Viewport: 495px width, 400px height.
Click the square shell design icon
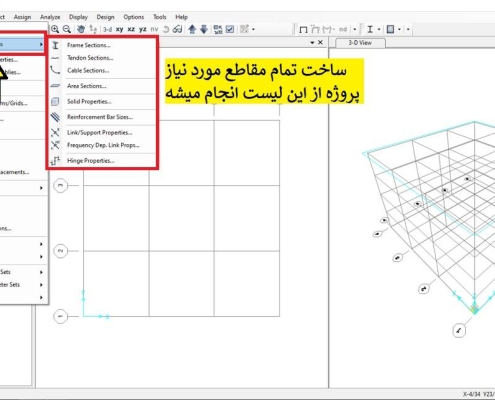click(390, 29)
